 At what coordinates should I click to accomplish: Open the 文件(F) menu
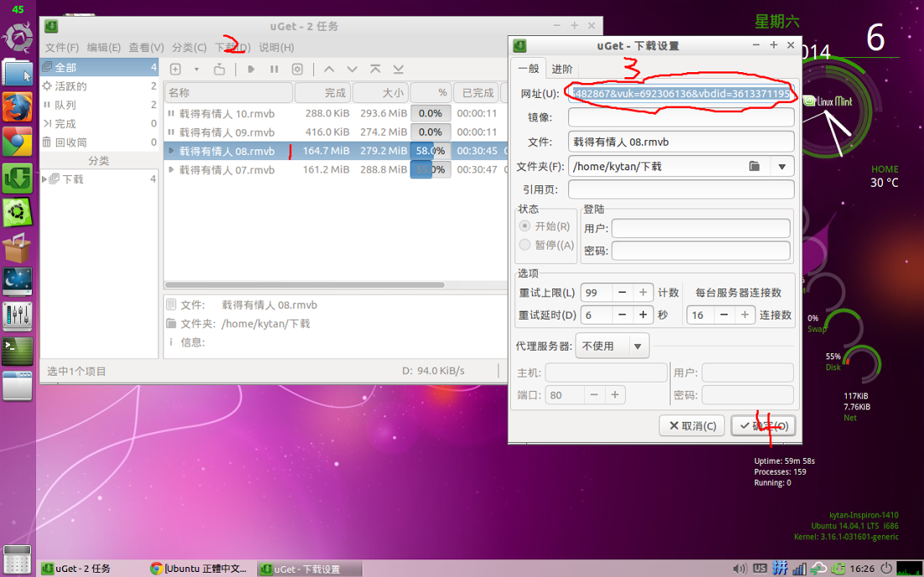click(62, 48)
